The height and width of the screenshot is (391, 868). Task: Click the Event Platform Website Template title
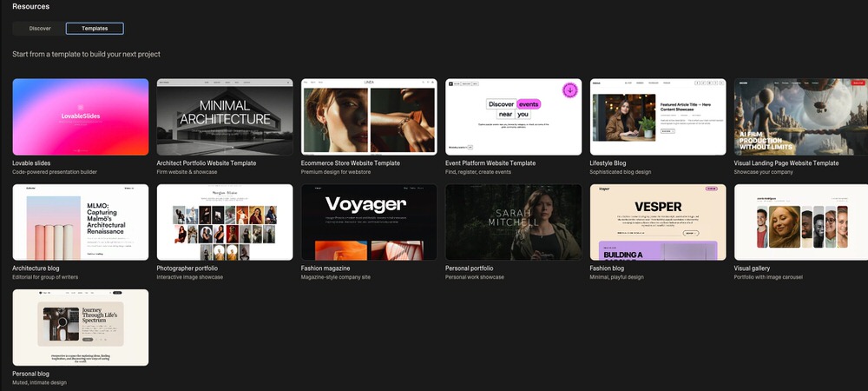click(490, 163)
